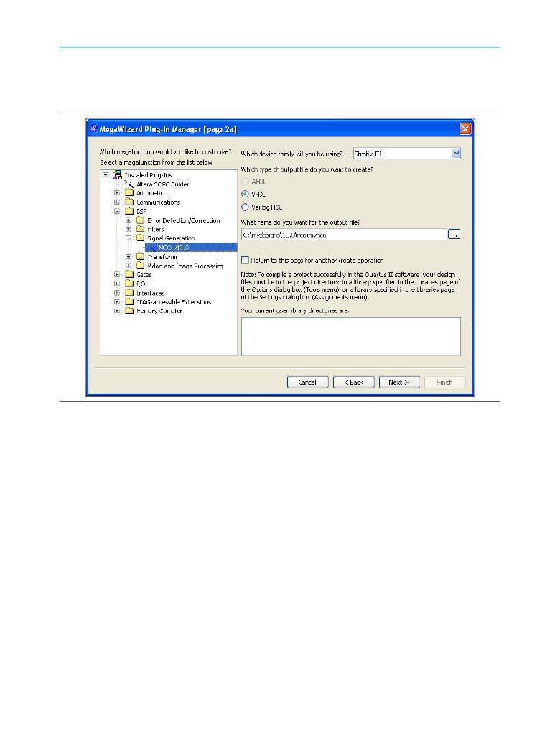Image resolution: width=560 pixels, height=745 pixels.
Task: Click the < Back button
Action: pyautogui.click(x=354, y=382)
